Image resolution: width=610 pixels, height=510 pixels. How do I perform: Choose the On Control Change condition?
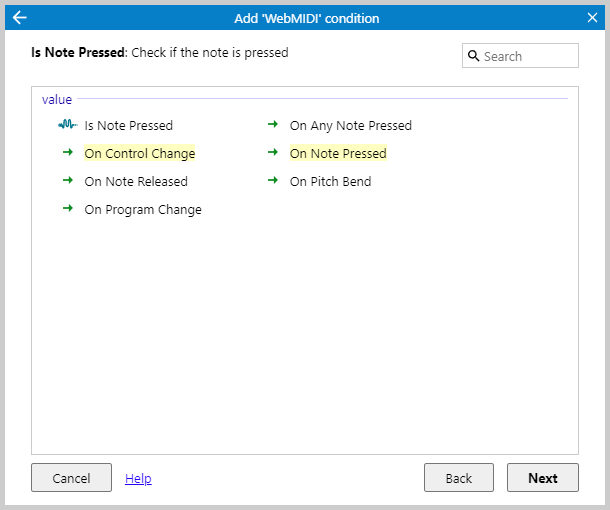139,154
